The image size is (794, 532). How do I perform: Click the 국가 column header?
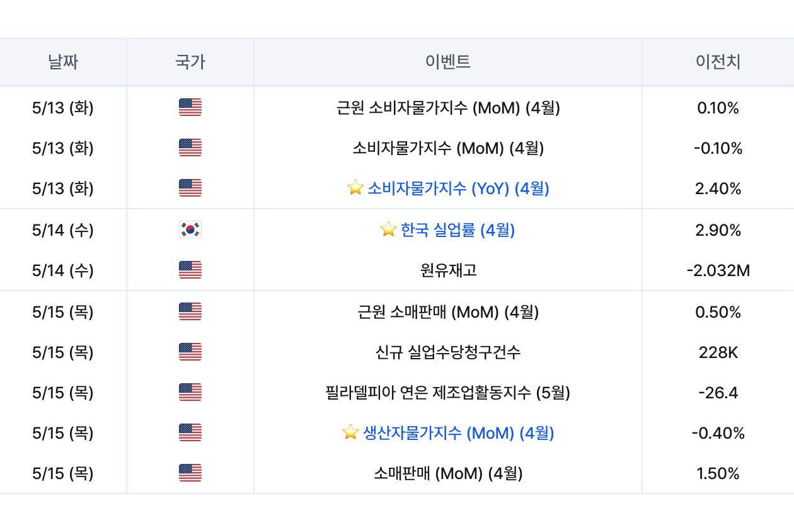(x=190, y=62)
